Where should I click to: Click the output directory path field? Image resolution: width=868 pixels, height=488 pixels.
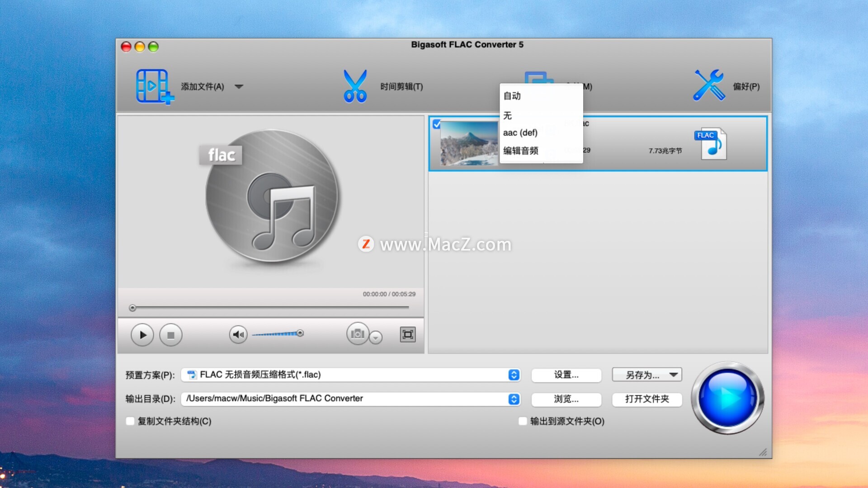(351, 399)
